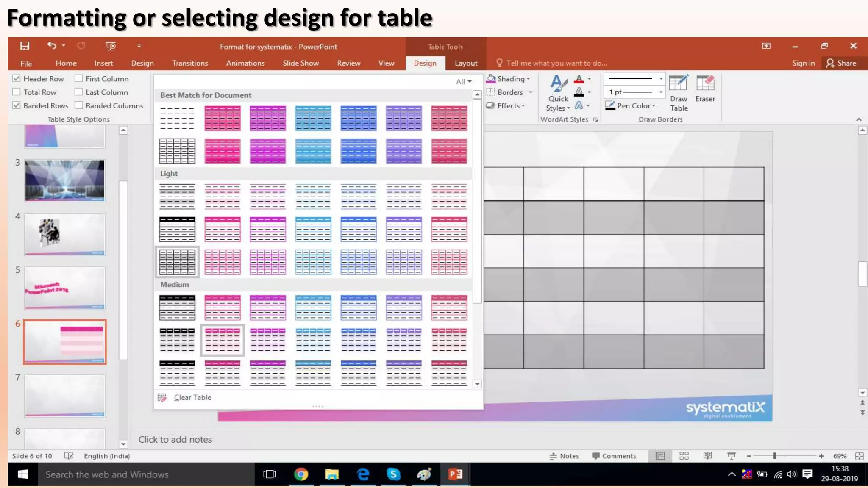Switch to the Slide Show tab

pos(300,63)
